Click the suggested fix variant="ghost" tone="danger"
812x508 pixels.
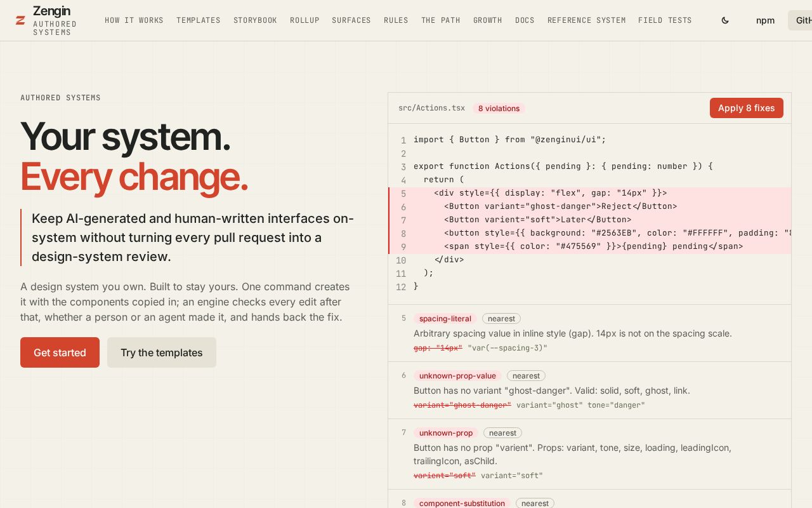580,405
